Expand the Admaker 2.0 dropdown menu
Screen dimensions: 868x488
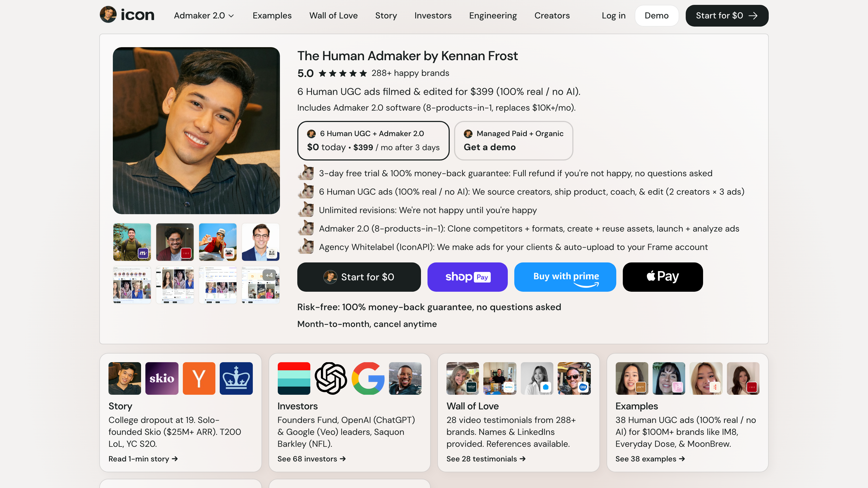pyautogui.click(x=204, y=15)
